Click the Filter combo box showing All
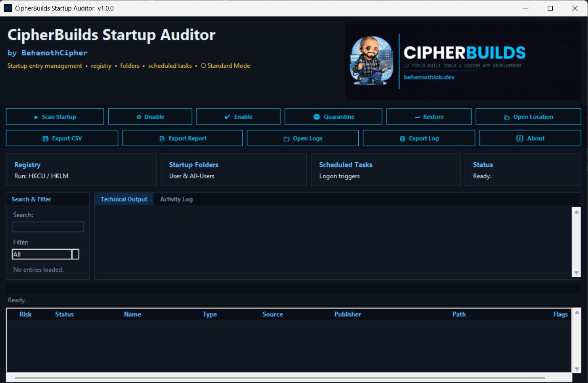This screenshot has width=588, height=383. tap(45, 254)
